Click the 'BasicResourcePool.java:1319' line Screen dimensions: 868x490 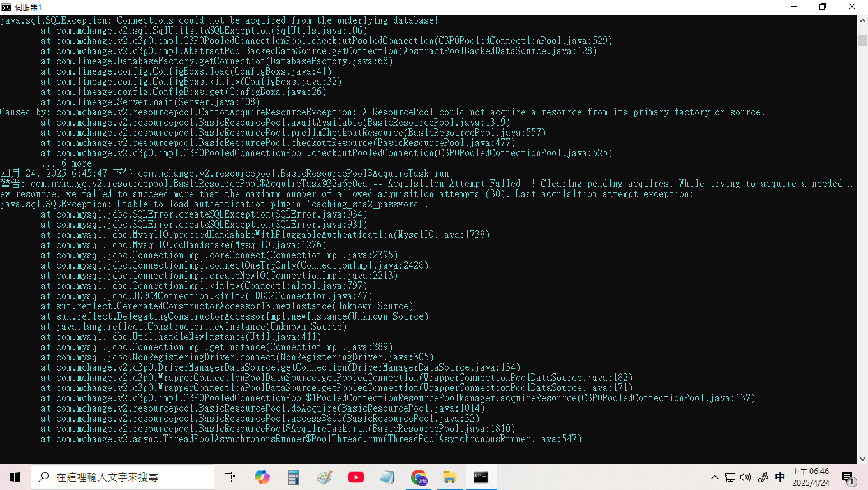(x=276, y=122)
